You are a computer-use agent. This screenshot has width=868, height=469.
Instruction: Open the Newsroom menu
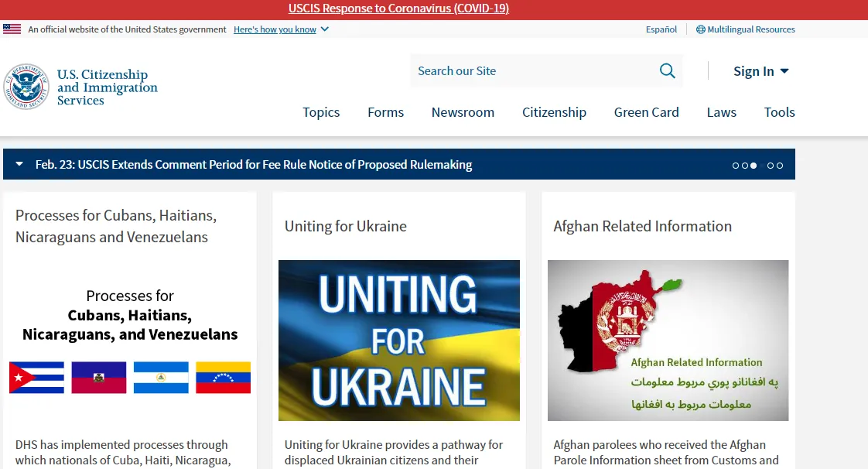pos(463,112)
